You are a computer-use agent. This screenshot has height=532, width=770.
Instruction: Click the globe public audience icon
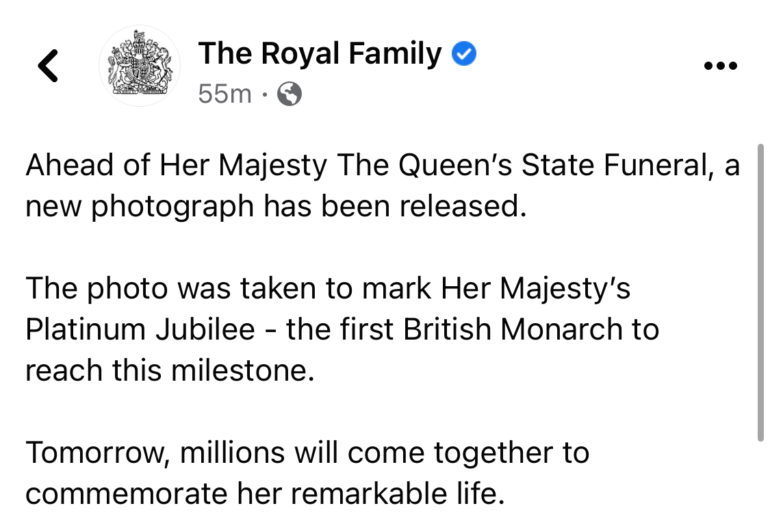(290, 94)
